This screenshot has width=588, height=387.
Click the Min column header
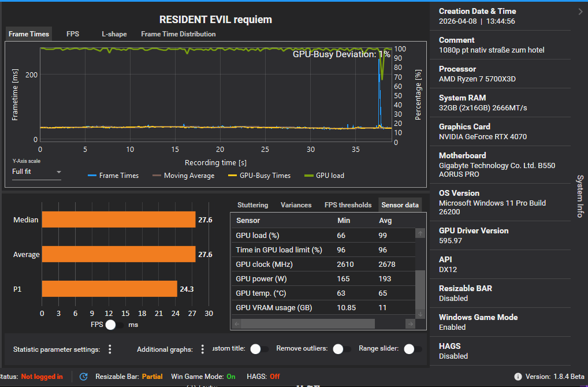coord(344,221)
